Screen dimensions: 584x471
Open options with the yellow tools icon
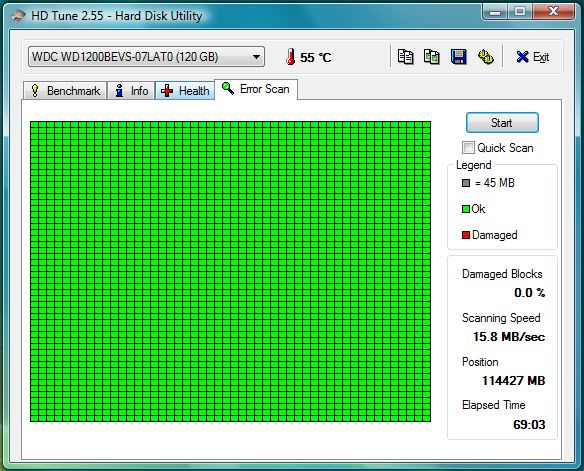[486, 57]
